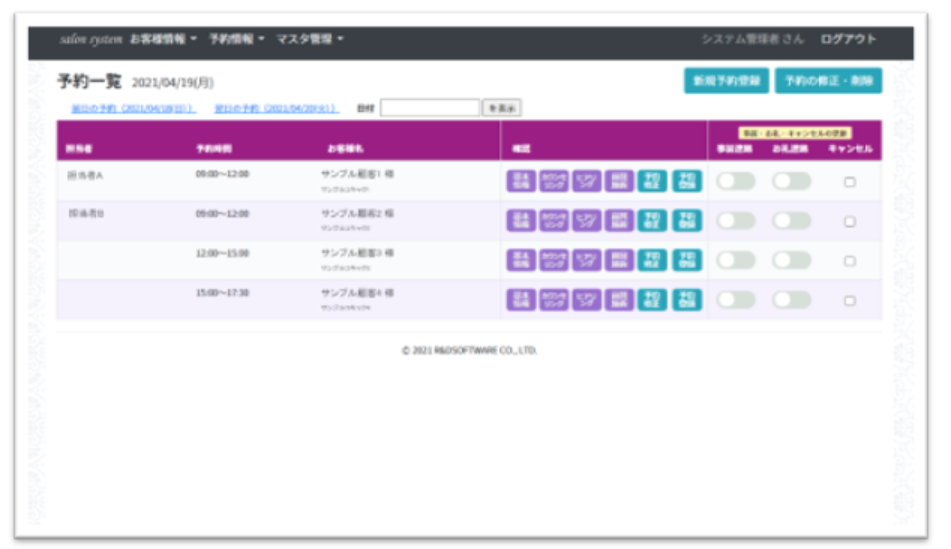The width and height of the screenshot is (951, 549).
Task: Check キャンセル checkbox for サンプル顧客3
Action: pos(850,261)
